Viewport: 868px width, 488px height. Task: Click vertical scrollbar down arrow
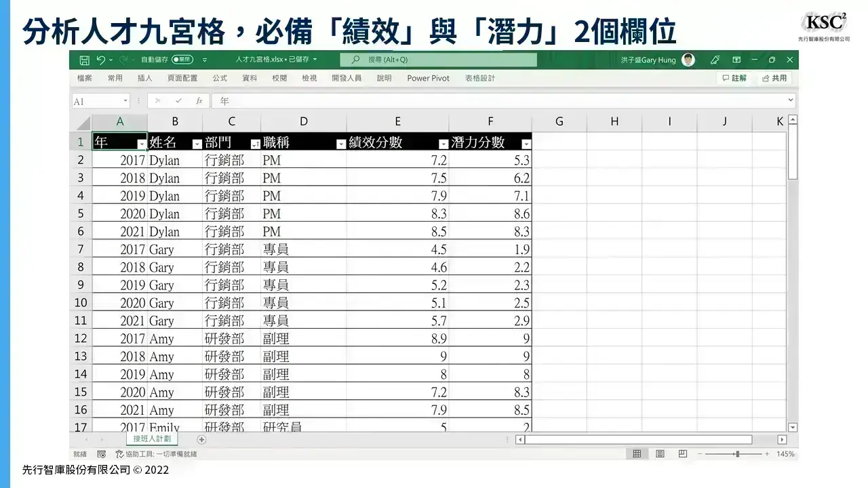(x=793, y=427)
